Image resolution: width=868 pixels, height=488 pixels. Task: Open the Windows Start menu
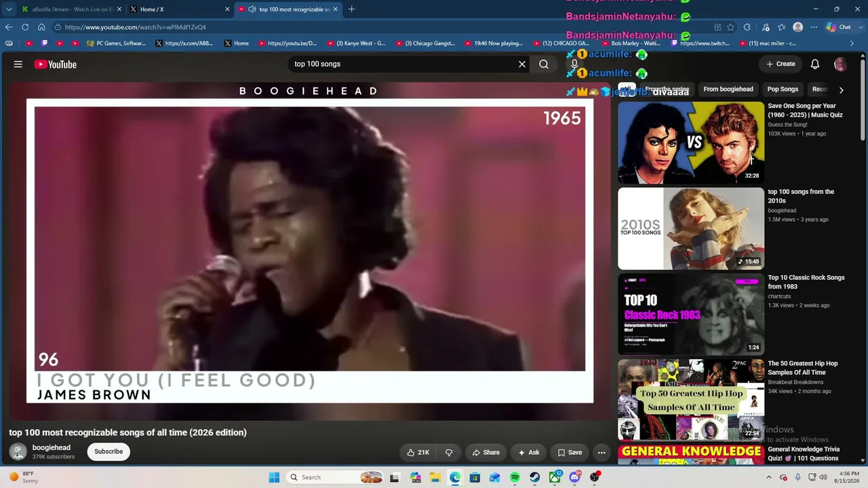click(x=274, y=477)
